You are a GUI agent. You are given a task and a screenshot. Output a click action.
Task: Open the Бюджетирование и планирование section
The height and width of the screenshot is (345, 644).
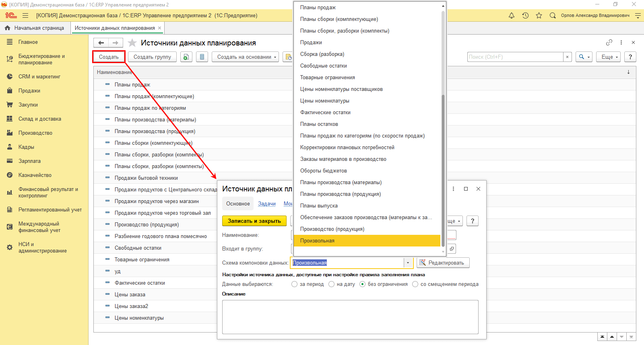click(44, 59)
